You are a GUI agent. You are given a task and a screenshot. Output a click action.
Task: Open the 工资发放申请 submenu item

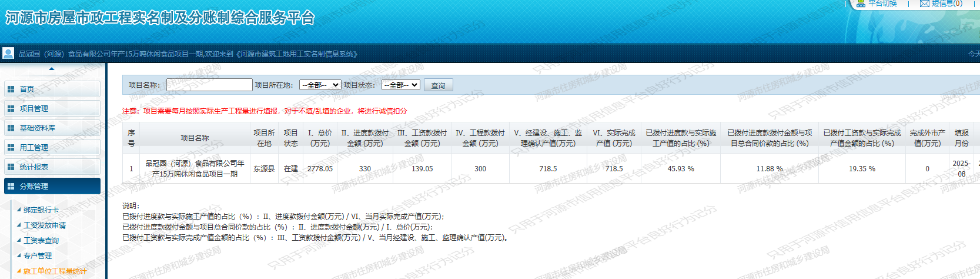point(45,225)
